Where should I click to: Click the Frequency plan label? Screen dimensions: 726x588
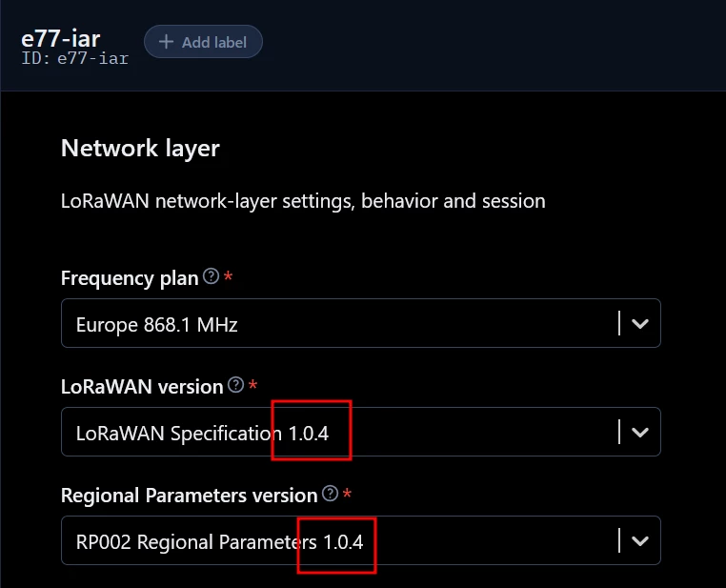[130, 278]
